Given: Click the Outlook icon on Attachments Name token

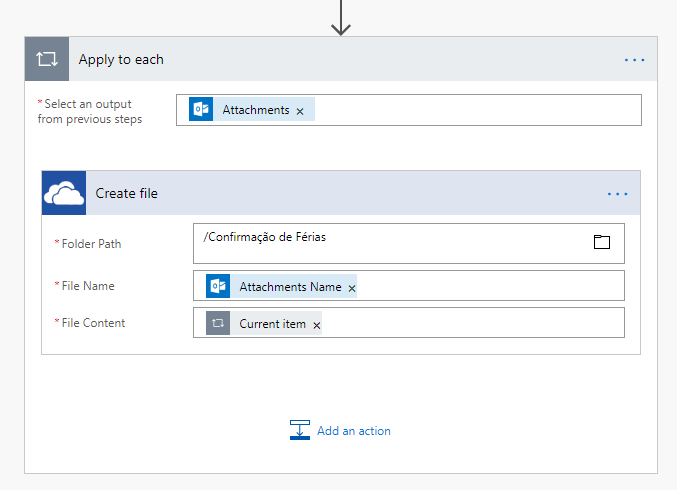Looking at the screenshot, I should pos(218,287).
